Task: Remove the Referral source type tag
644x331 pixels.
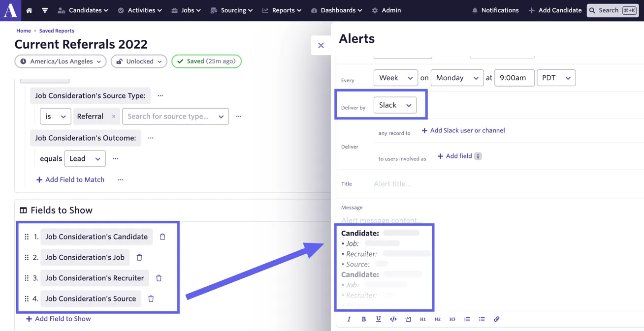Action: point(114,117)
